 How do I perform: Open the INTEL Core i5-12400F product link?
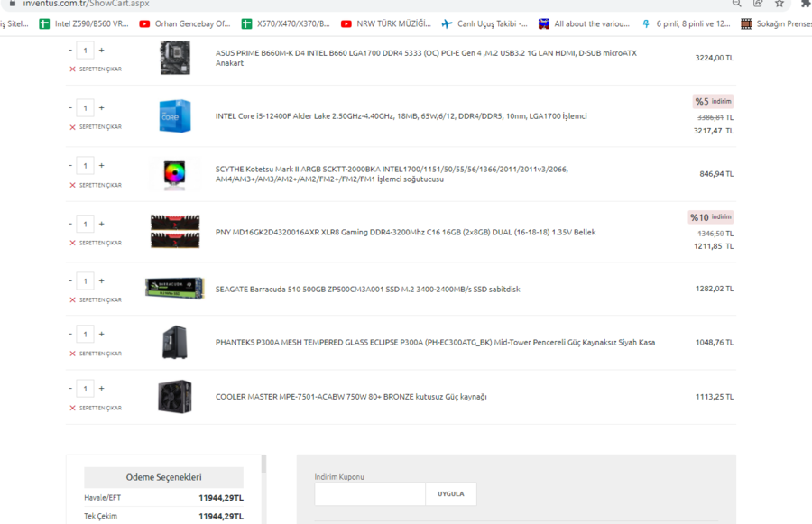(401, 116)
